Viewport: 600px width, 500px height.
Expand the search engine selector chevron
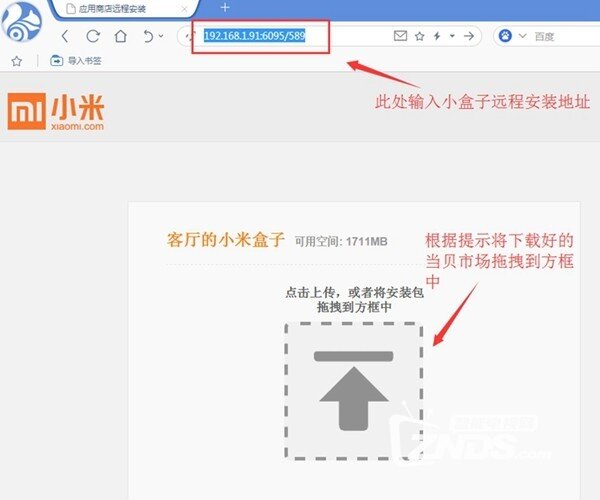pyautogui.click(x=522, y=36)
